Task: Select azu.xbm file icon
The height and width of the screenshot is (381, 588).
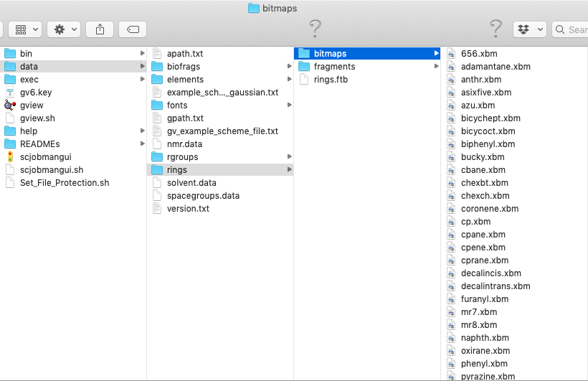Action: coord(451,105)
